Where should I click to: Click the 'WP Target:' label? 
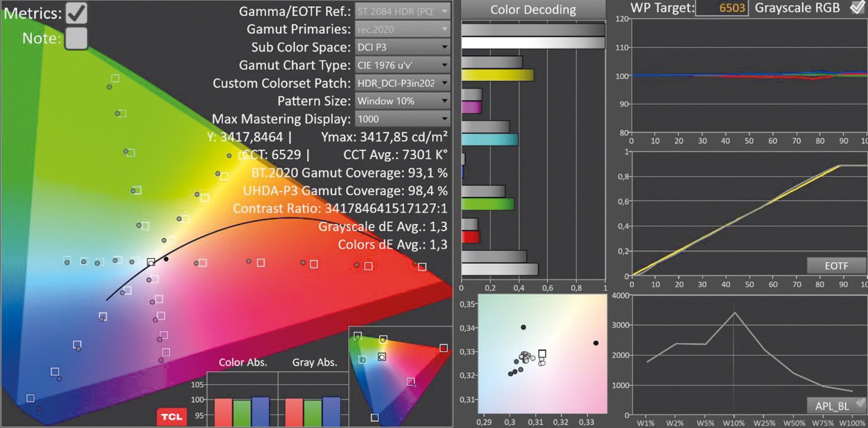[x=661, y=8]
